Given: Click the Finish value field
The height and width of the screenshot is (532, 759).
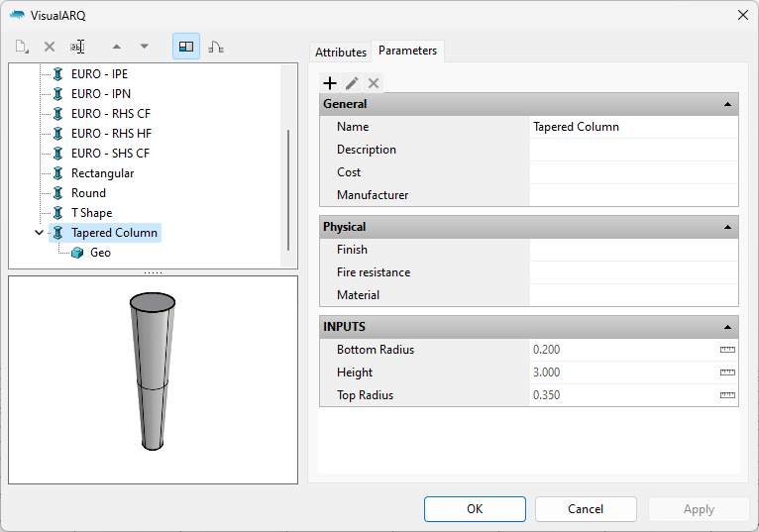Looking at the screenshot, I should pyautogui.click(x=633, y=250).
